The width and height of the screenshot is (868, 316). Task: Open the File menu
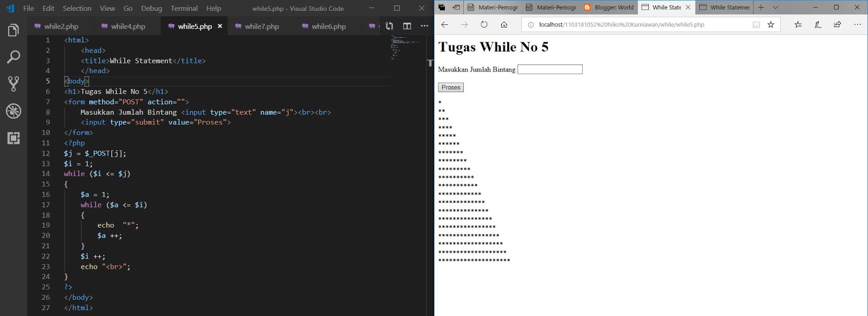click(29, 8)
